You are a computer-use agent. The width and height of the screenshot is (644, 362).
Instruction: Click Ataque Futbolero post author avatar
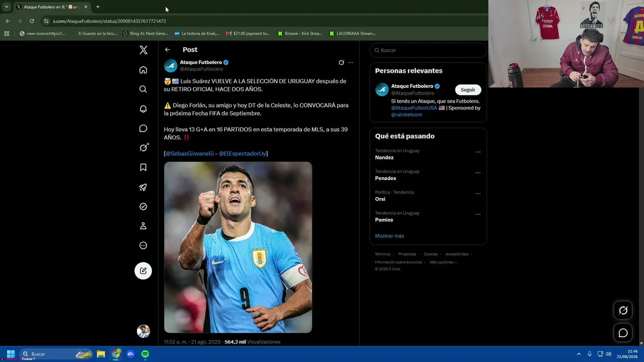point(171,65)
